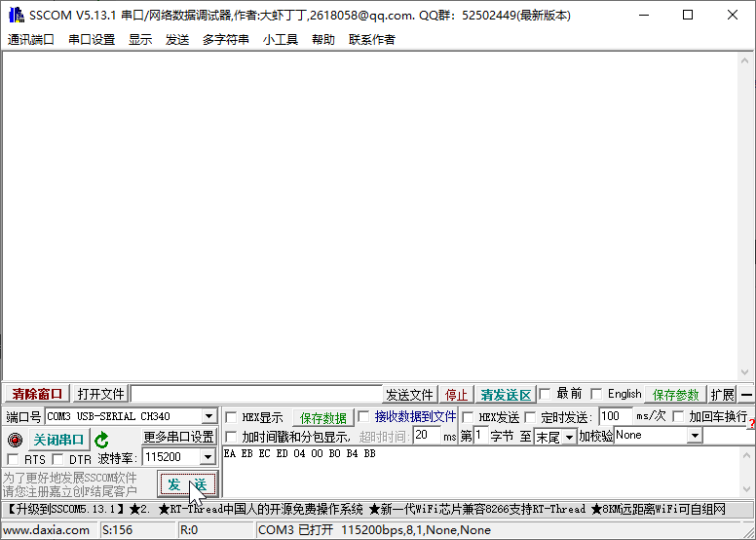756x540 pixels.
Task: Click the 100 ms/次 interval field
Action: (x=615, y=416)
